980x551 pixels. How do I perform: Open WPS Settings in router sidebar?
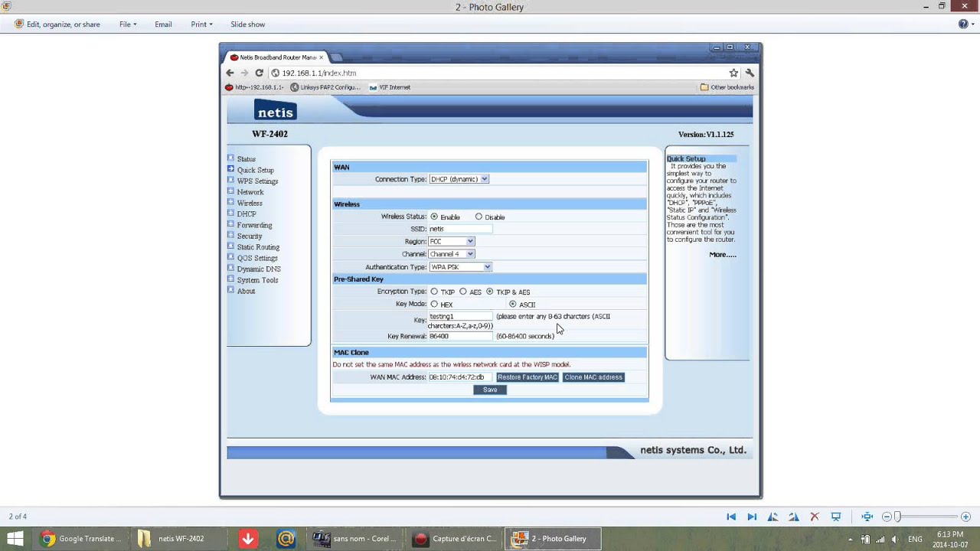257,181
